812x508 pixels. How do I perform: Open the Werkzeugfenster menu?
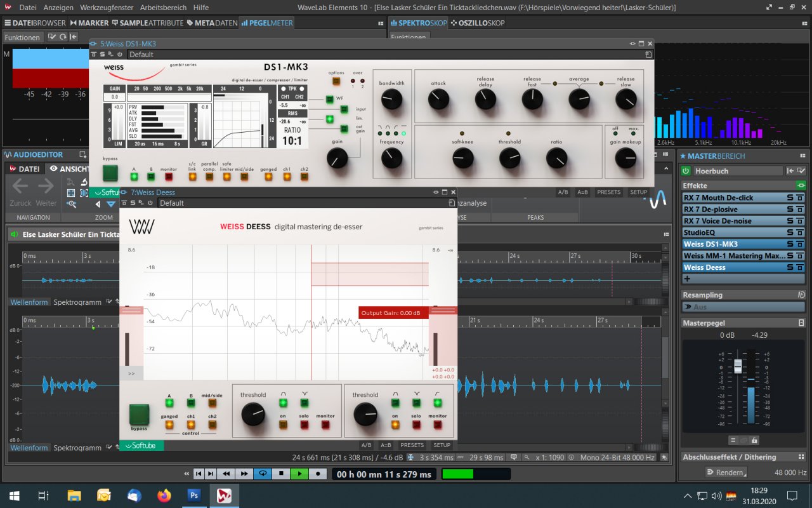(107, 8)
